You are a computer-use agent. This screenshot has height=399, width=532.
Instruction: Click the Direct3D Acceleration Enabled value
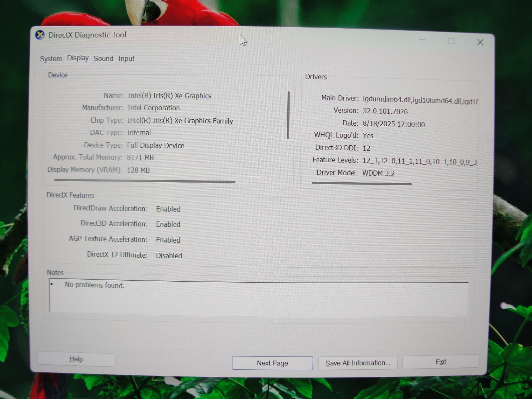coord(168,224)
